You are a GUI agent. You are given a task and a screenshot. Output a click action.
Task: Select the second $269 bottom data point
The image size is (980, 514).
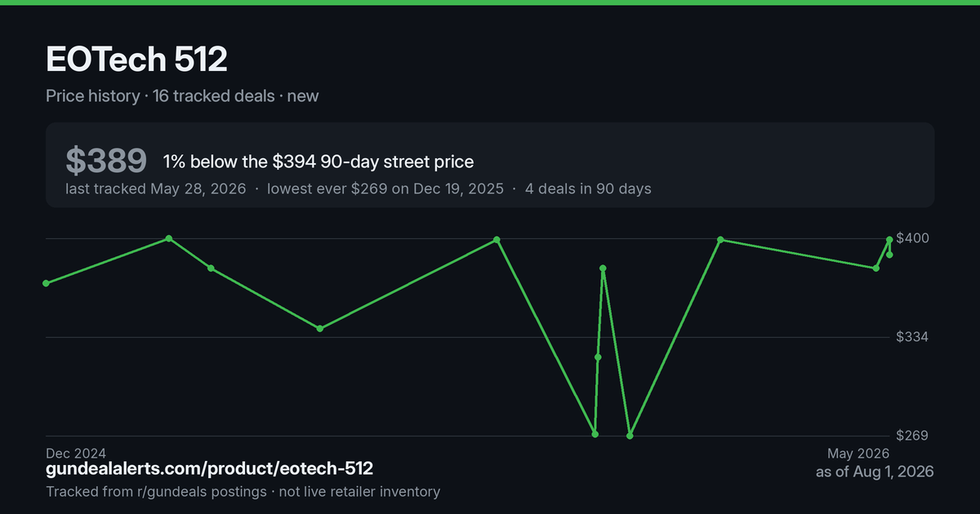(x=630, y=436)
